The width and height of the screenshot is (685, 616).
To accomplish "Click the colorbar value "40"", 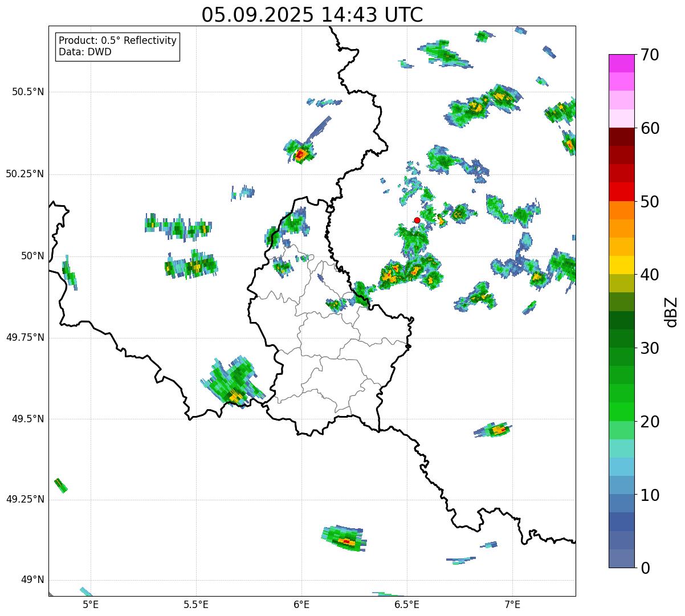I will tap(650, 275).
